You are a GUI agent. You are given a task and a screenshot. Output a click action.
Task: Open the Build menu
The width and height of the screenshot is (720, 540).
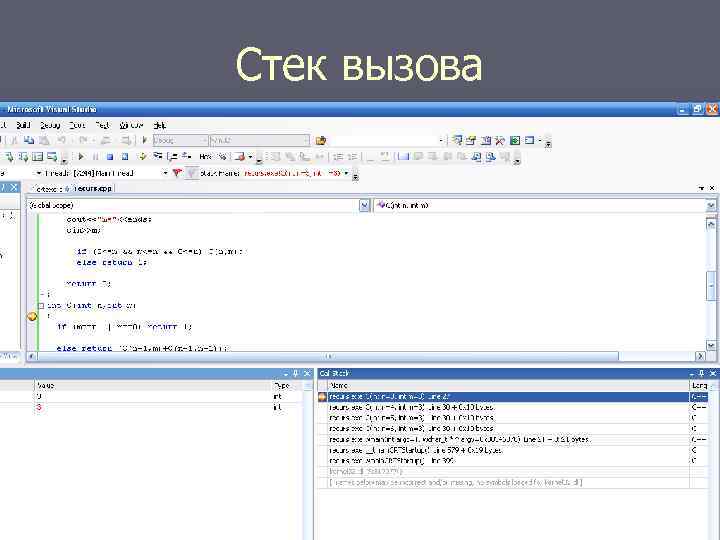[x=23, y=125]
